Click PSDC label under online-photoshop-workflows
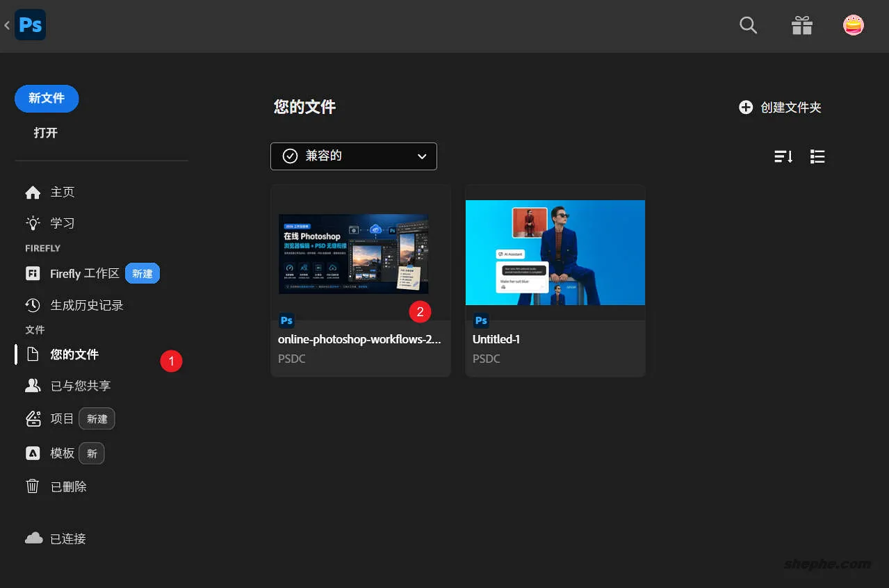Viewport: 889px width, 588px height. (292, 359)
